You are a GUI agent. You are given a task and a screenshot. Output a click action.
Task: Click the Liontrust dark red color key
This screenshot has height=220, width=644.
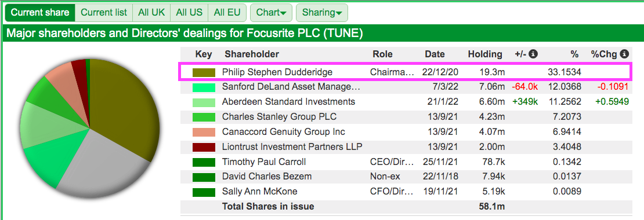click(x=204, y=146)
